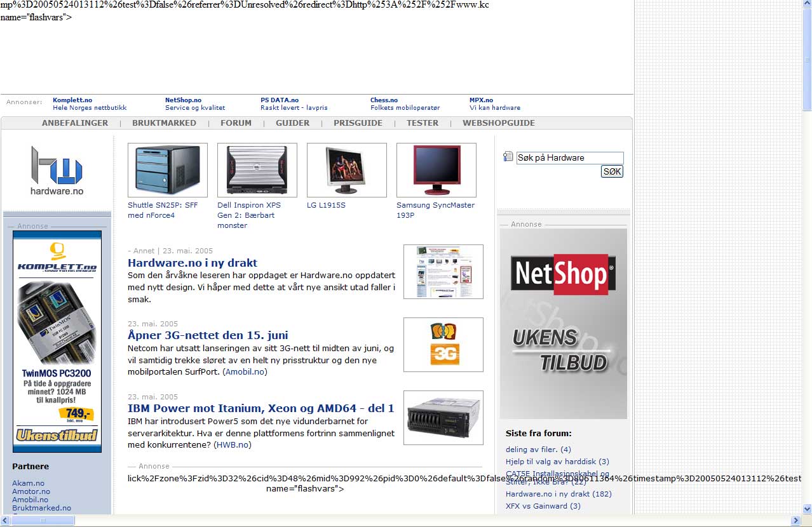Open the Komplett.no advertiser link

click(72, 100)
